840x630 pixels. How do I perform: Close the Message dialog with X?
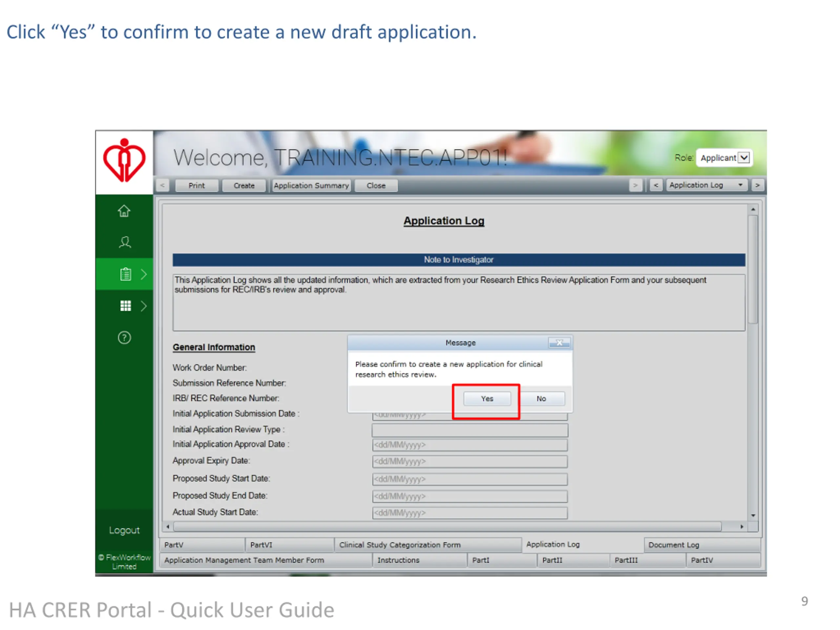click(559, 343)
